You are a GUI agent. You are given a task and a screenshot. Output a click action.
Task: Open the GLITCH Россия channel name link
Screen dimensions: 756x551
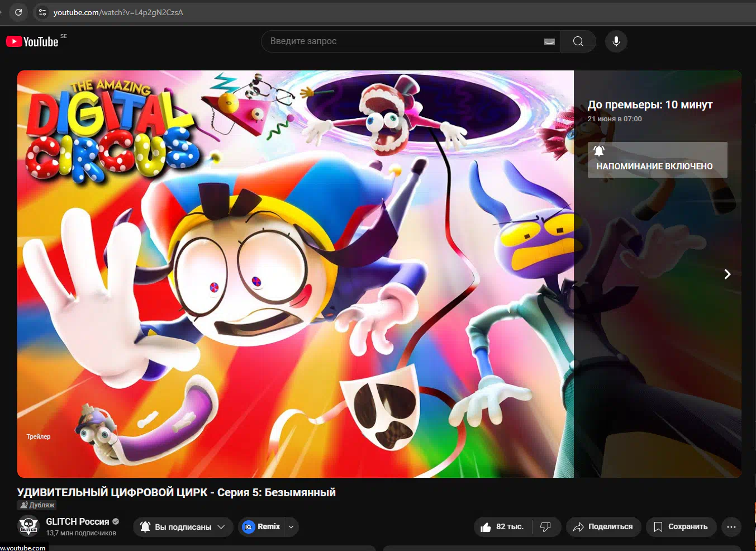[78, 521]
